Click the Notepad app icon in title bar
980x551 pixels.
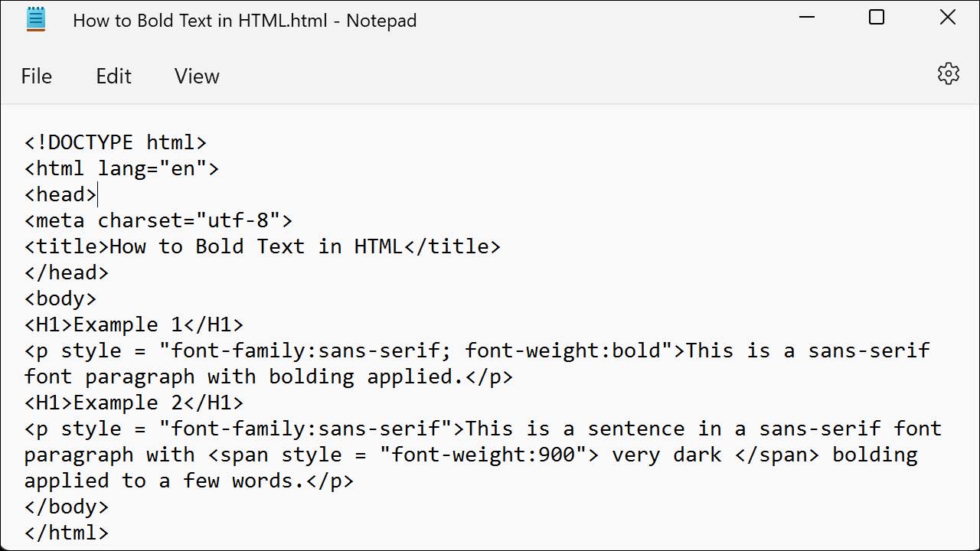(x=36, y=20)
